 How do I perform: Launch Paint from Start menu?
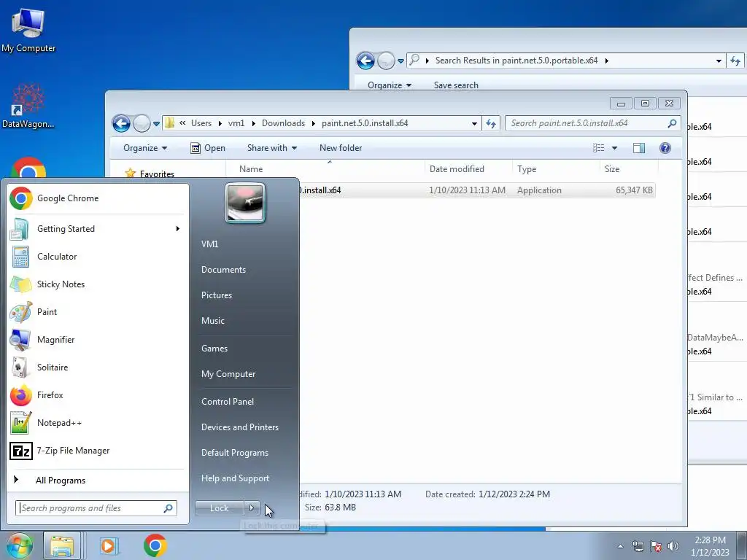(98, 312)
